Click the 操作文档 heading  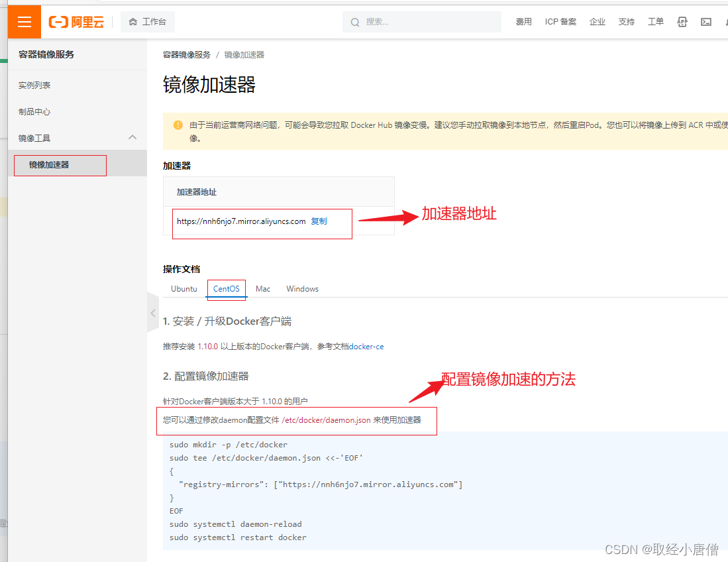click(x=182, y=269)
